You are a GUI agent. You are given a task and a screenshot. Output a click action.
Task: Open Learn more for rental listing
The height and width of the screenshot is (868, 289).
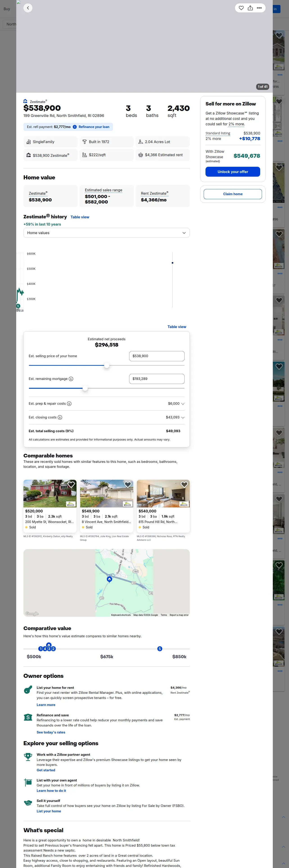pos(46,705)
